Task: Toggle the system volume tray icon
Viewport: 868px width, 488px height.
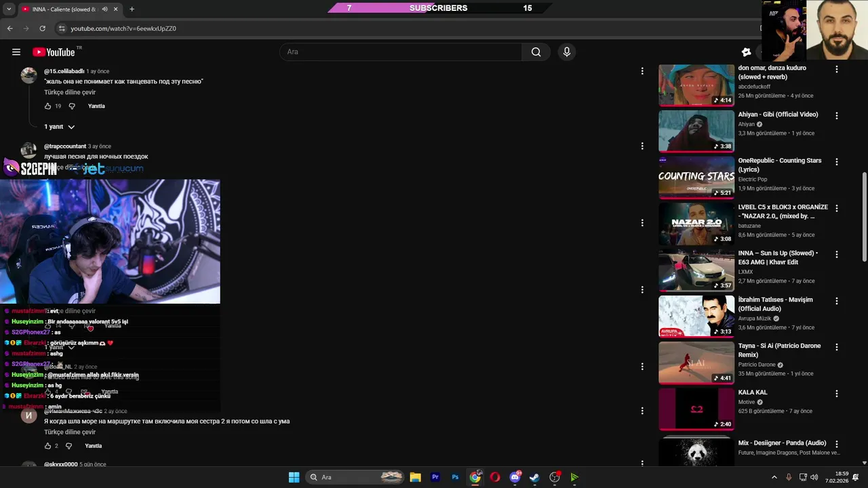Action: [814, 477]
